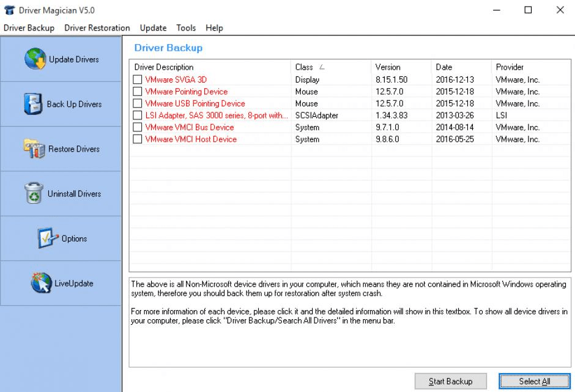Click the Driver Magician title bar icon

coord(9,10)
